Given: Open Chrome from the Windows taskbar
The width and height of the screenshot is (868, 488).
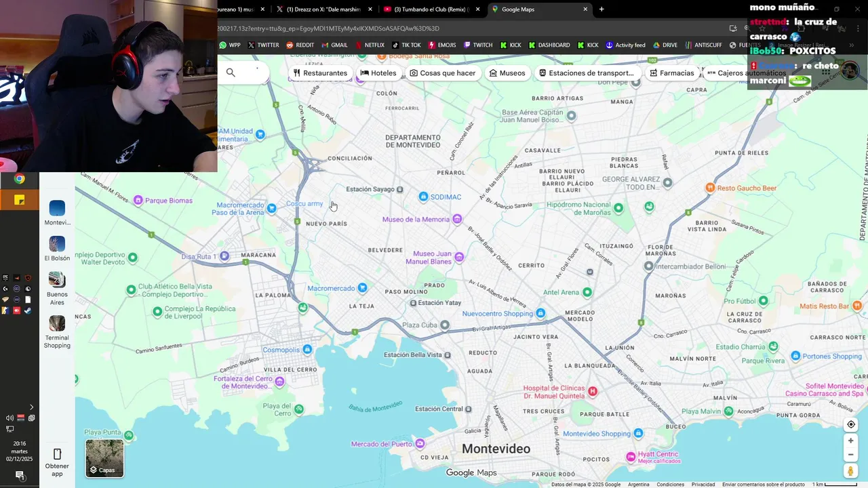Looking at the screenshot, I should tap(19, 179).
